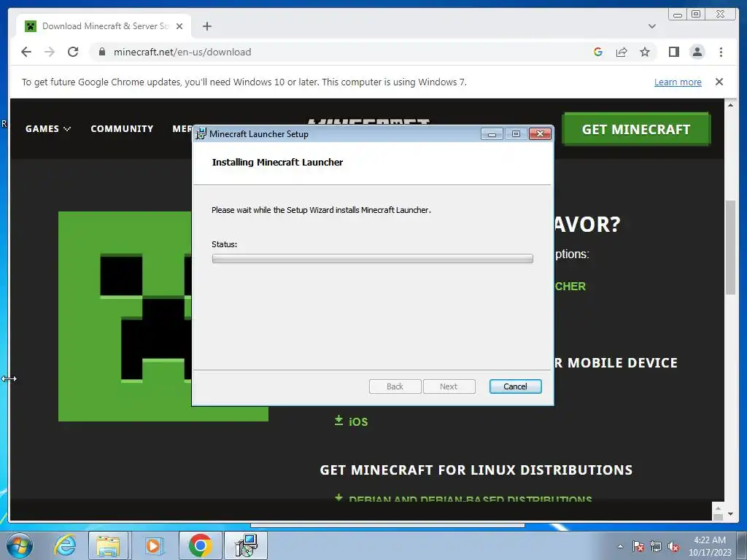Open the taskbar clock and date

click(710, 546)
